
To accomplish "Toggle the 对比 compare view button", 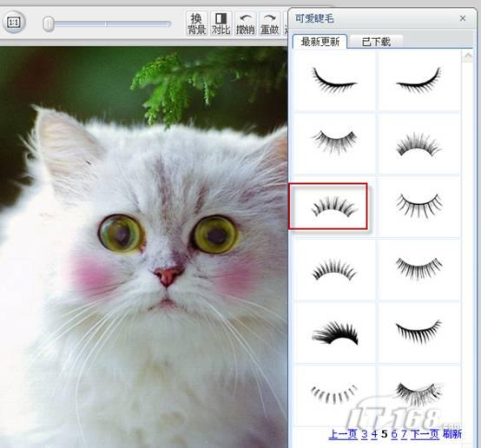I will 221,23.
